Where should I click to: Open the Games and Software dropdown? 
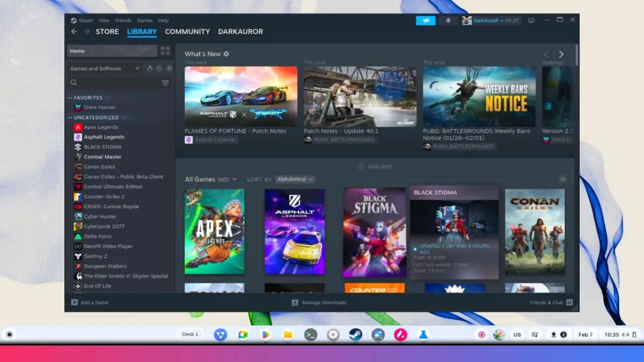pos(105,69)
